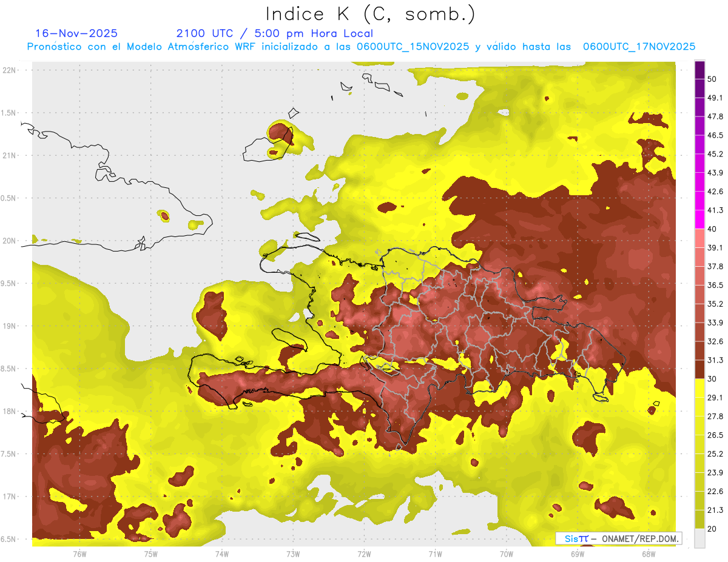Screen dimensions: 728x562
Task: Click the "Indice K (C, somb.)" title
Action: pyautogui.click(x=371, y=14)
